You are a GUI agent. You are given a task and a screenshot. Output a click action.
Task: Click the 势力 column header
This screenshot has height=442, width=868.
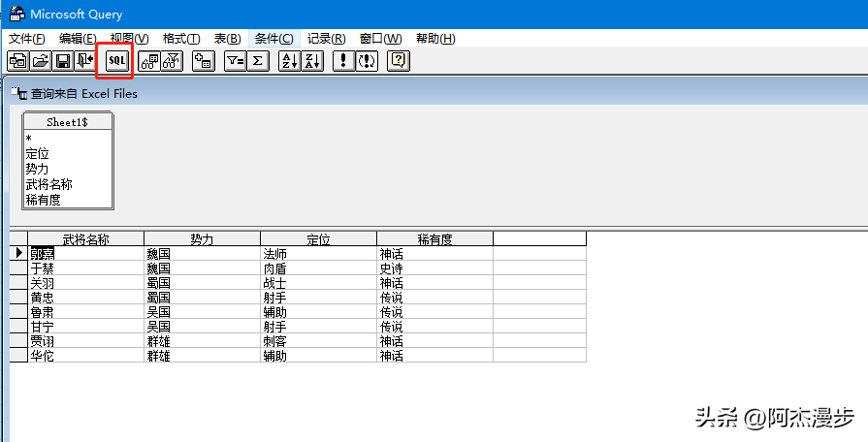(202, 239)
